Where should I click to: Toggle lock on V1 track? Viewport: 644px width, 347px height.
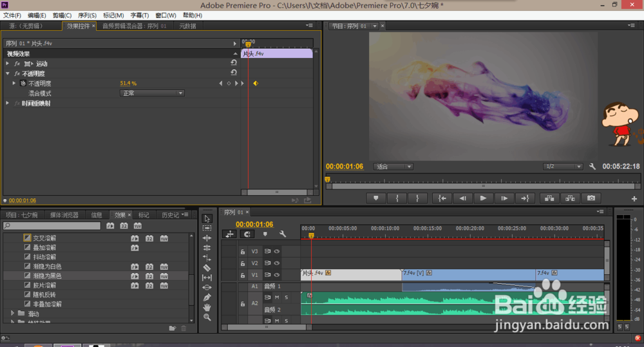243,275
